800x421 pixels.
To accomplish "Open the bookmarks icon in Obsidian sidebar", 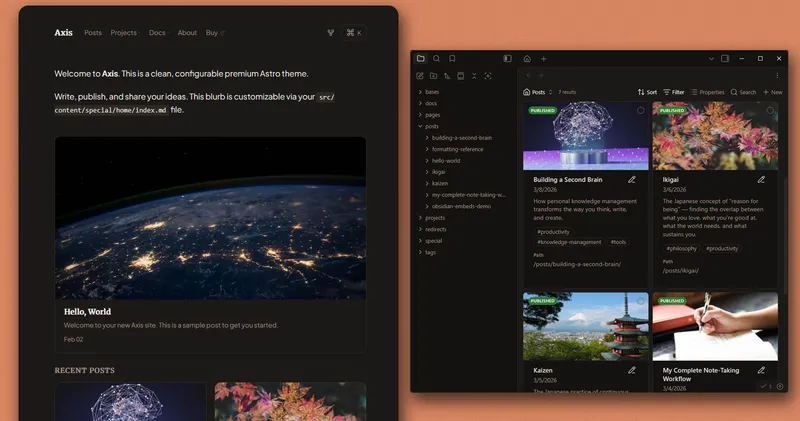I will tap(452, 59).
